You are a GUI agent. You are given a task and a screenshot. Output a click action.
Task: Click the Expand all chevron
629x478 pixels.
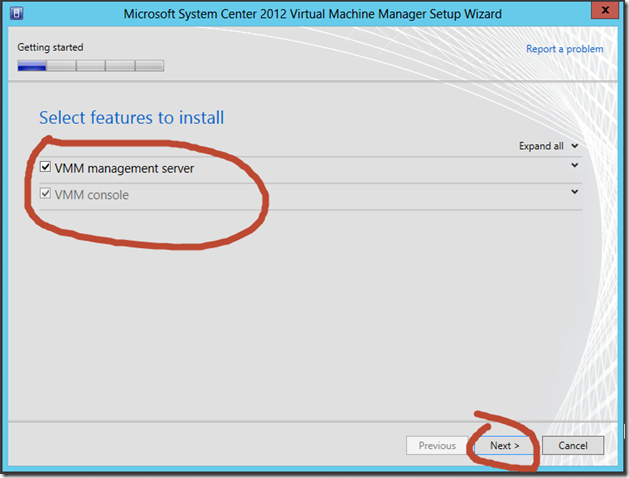(574, 146)
